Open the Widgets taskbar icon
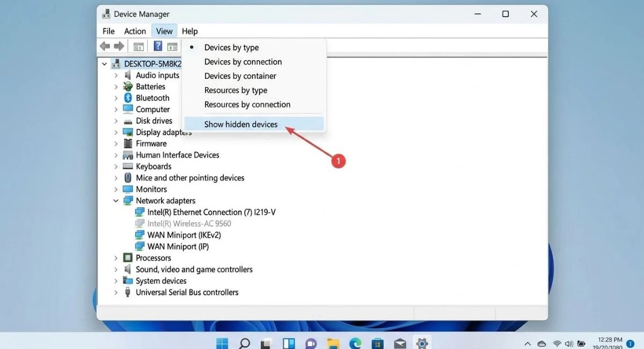 pyautogui.click(x=289, y=343)
